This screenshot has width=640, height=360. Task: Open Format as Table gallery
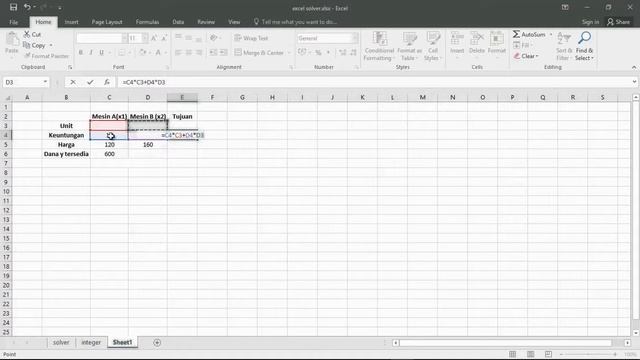click(x=409, y=46)
